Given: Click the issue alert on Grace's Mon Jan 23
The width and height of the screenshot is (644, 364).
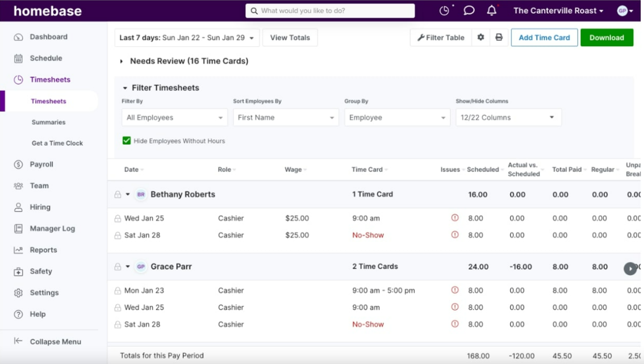Looking at the screenshot, I should [455, 290].
